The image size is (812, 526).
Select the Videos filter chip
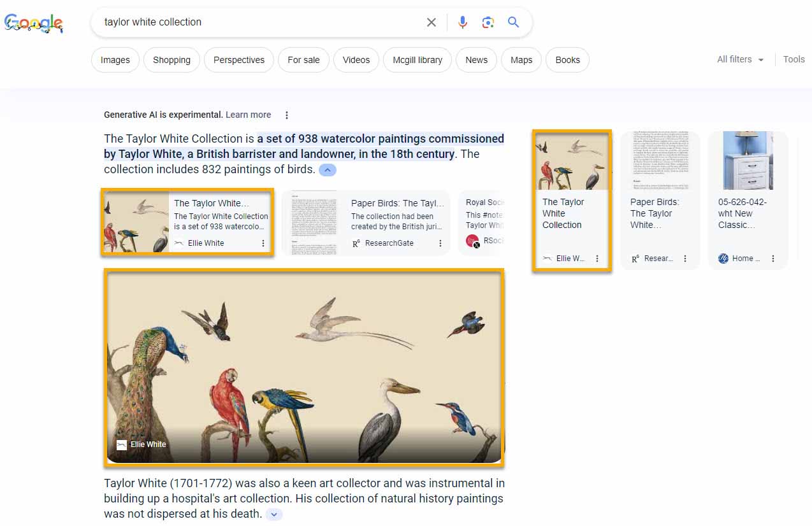356,60
